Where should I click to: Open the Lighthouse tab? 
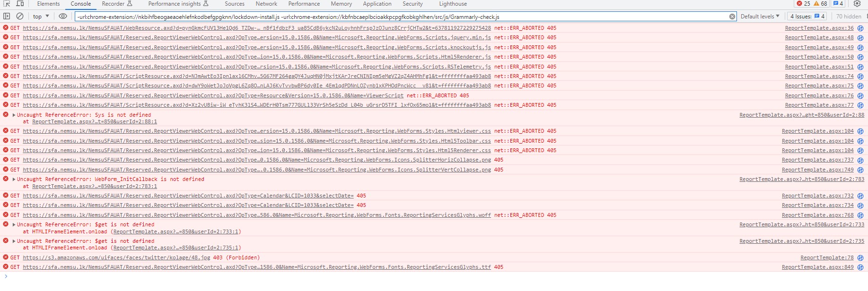point(453,3)
